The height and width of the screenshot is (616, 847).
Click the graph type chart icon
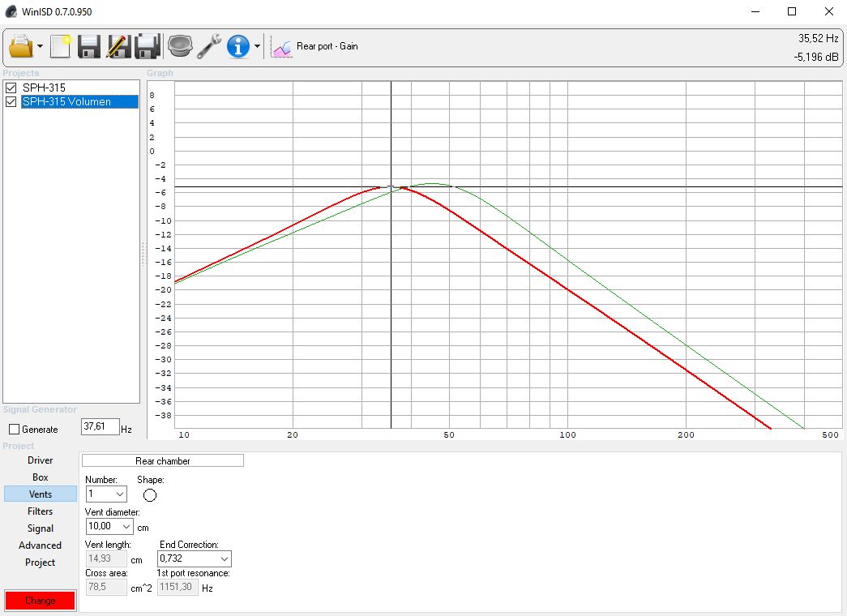pos(281,47)
